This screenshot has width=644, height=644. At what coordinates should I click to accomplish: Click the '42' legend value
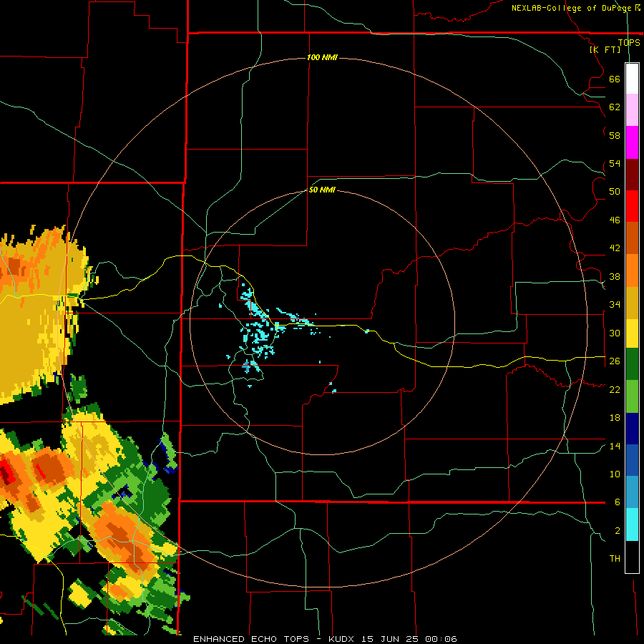(615, 248)
